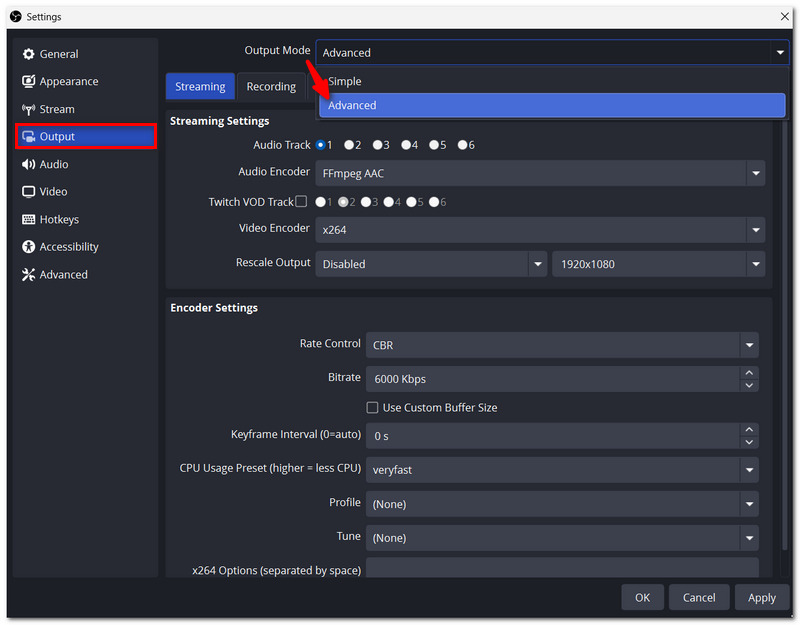Select Audio Track 1 radio button
The height and width of the screenshot is (625, 800).
(320, 145)
